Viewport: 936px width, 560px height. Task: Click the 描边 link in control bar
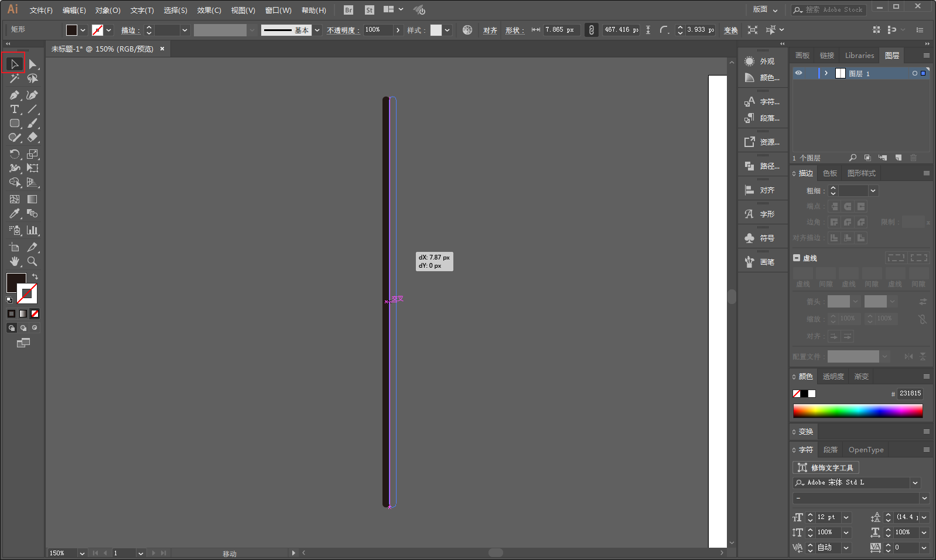[129, 30]
